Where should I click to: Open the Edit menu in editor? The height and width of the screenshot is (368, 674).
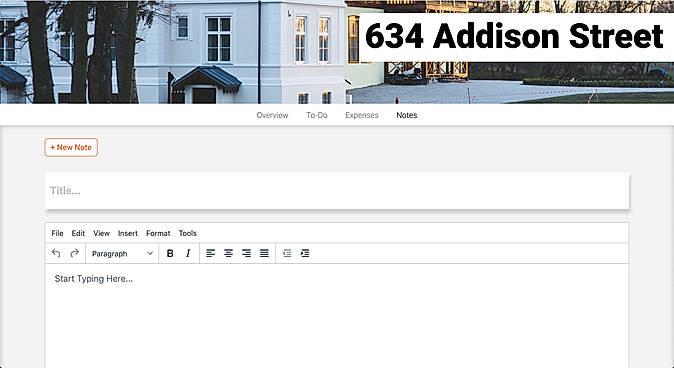(78, 233)
